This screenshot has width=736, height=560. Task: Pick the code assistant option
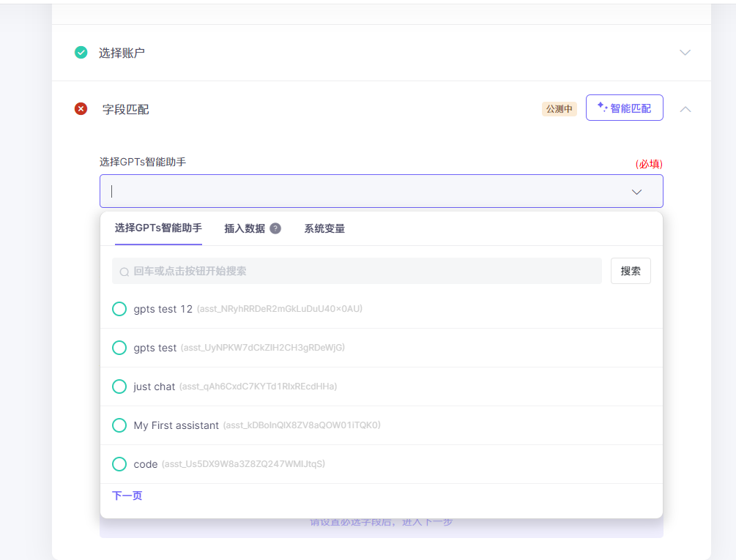[119, 464]
